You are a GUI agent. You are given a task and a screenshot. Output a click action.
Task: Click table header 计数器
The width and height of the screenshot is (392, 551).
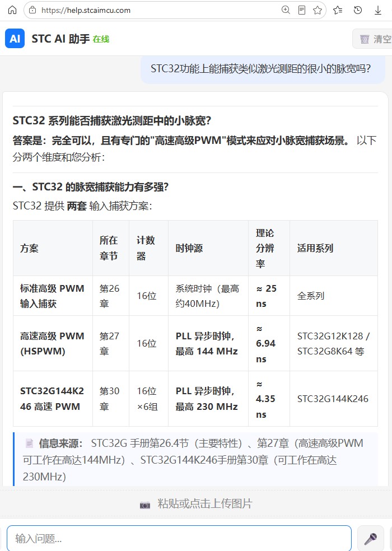coord(148,248)
